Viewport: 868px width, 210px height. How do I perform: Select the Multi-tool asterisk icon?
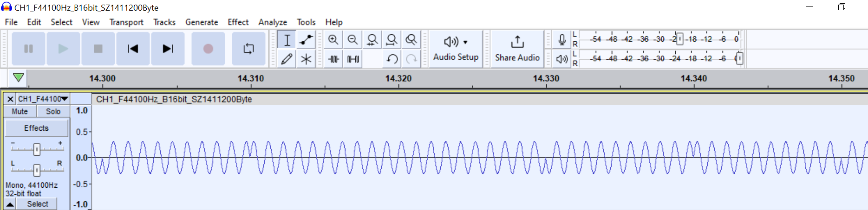[306, 59]
